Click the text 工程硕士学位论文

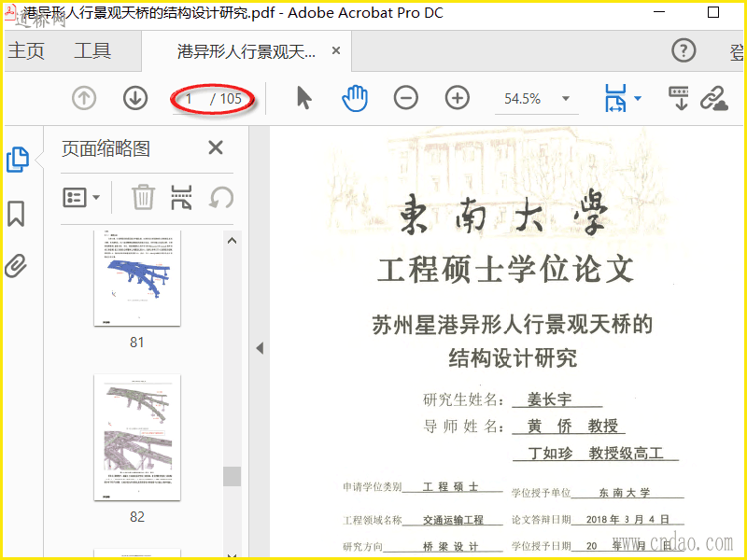[x=505, y=269]
